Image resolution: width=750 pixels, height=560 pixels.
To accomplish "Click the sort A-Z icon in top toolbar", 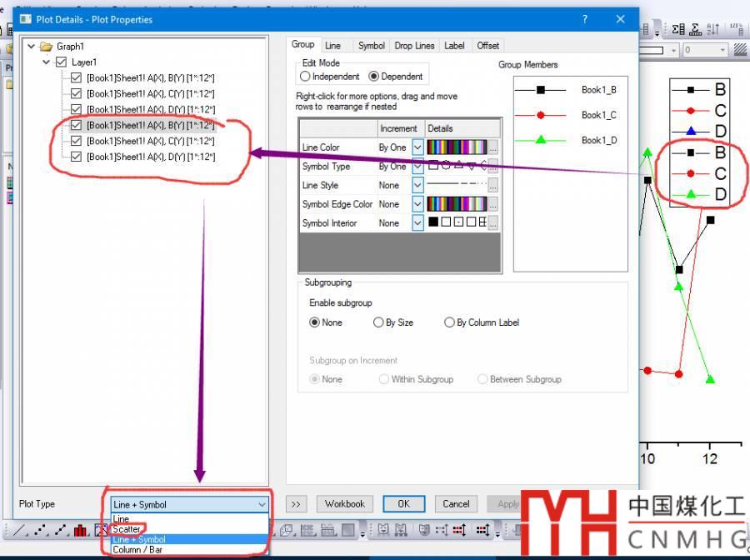I will [x=713, y=29].
